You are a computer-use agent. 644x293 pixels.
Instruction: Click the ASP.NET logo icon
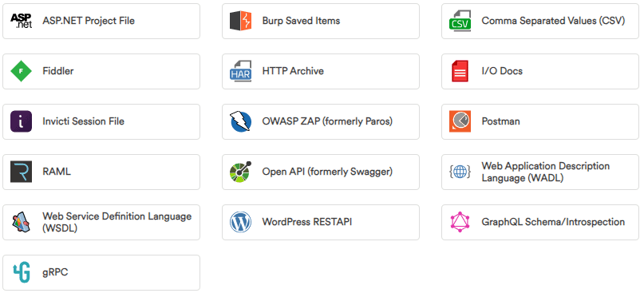[x=21, y=21]
